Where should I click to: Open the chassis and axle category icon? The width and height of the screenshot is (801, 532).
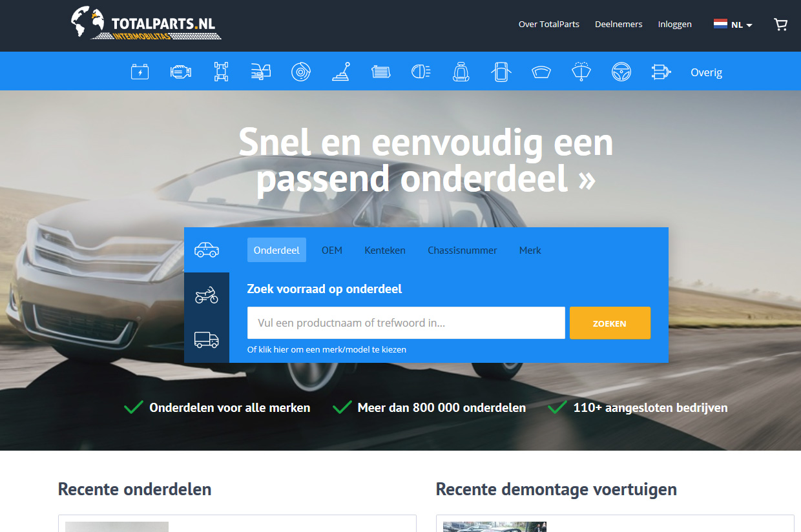tap(222, 72)
